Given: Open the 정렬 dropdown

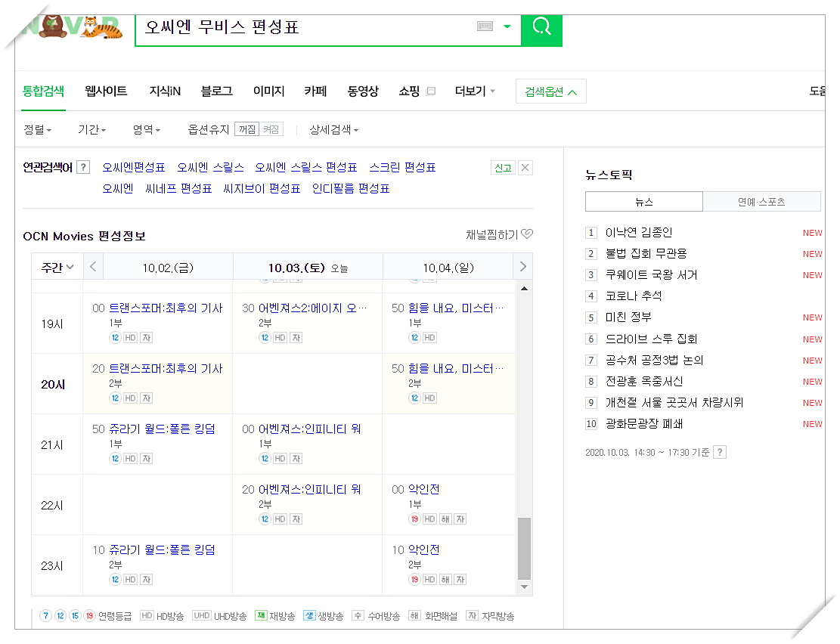Looking at the screenshot, I should [37, 130].
